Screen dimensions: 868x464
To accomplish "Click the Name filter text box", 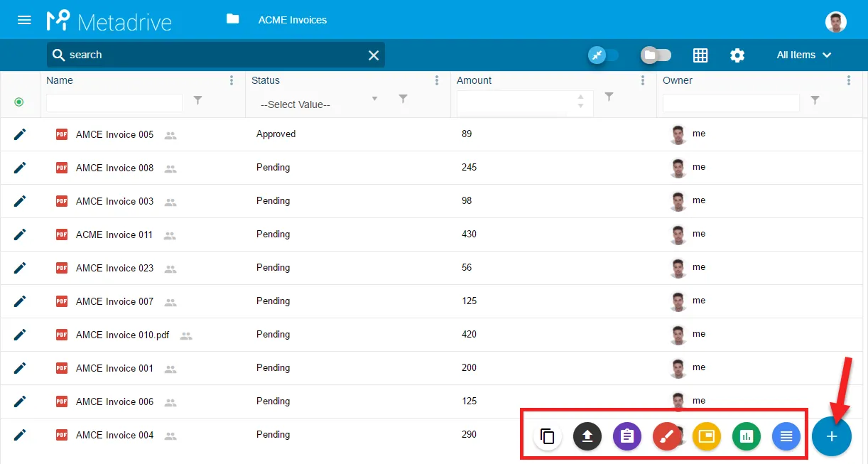I will point(114,103).
